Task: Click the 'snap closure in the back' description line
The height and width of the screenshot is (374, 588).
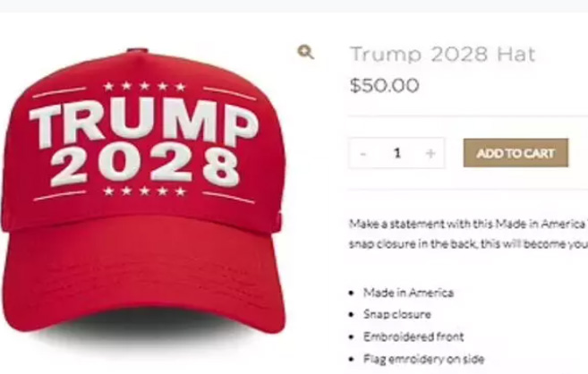Action: pos(468,244)
